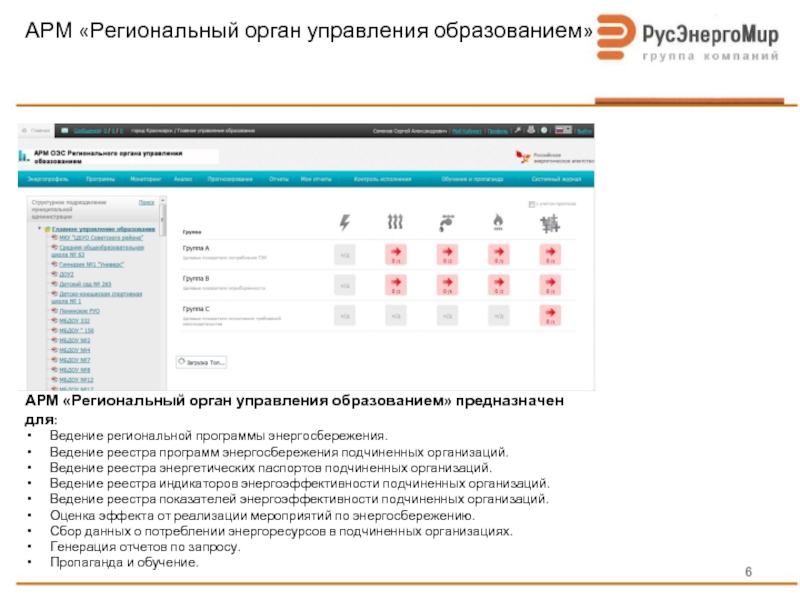Click the wrench settings icon in the top bar
This screenshot has width=800, height=600.
(x=517, y=130)
